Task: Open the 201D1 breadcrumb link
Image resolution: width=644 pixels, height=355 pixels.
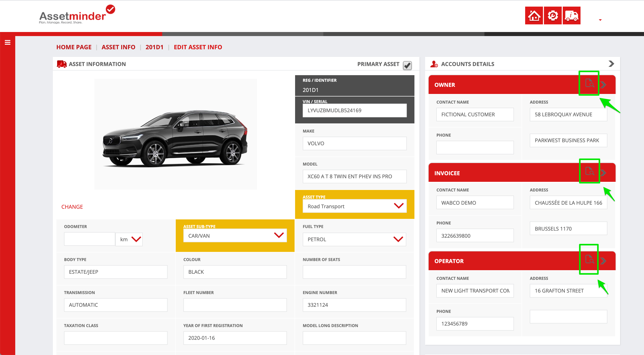Action: click(x=154, y=47)
